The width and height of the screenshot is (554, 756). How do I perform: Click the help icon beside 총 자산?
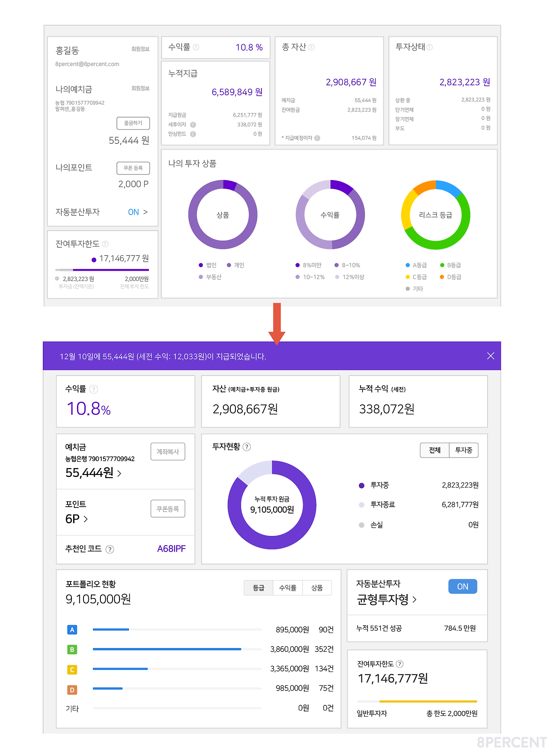pos(311,47)
